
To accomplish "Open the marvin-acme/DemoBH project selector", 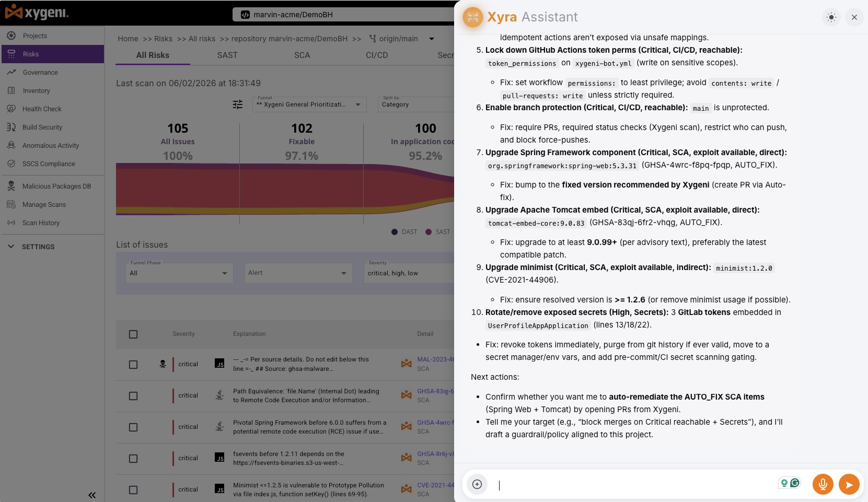I will coord(343,15).
